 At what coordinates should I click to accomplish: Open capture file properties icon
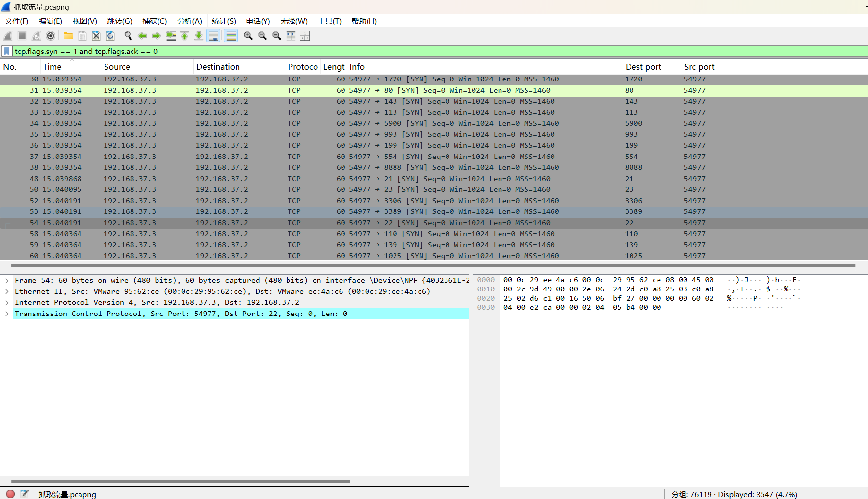pyautogui.click(x=25, y=494)
